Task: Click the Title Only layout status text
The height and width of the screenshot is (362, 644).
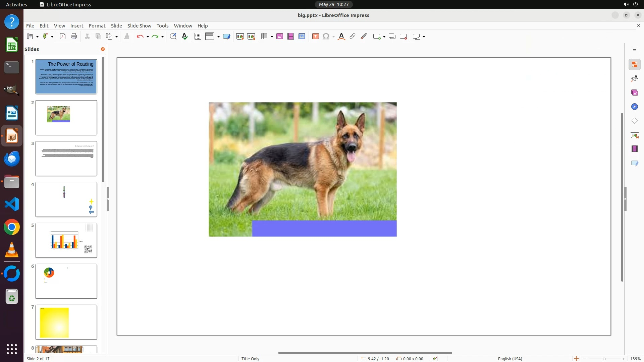Action: pos(250,359)
